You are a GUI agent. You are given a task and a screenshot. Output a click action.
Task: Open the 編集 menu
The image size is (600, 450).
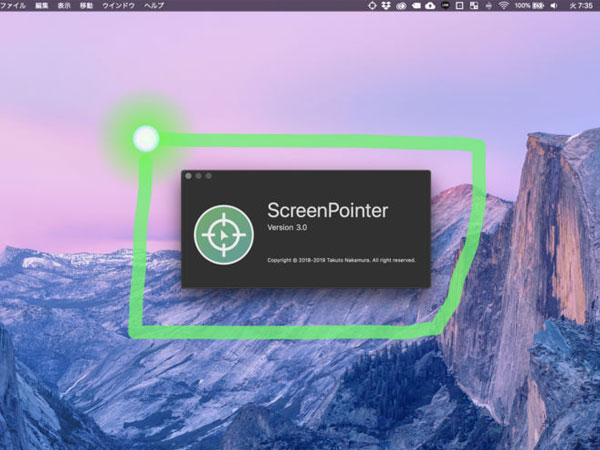[42, 5]
